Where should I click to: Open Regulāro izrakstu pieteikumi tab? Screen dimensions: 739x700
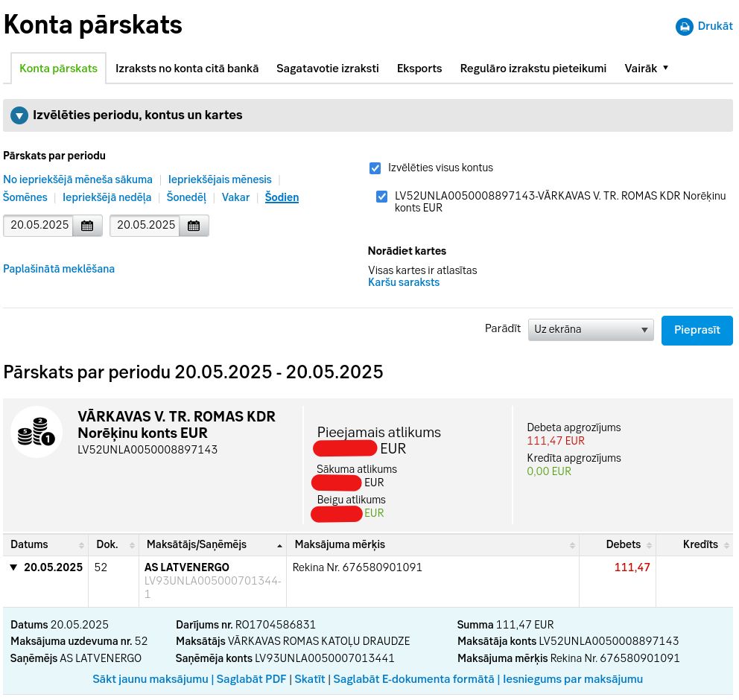(533, 69)
